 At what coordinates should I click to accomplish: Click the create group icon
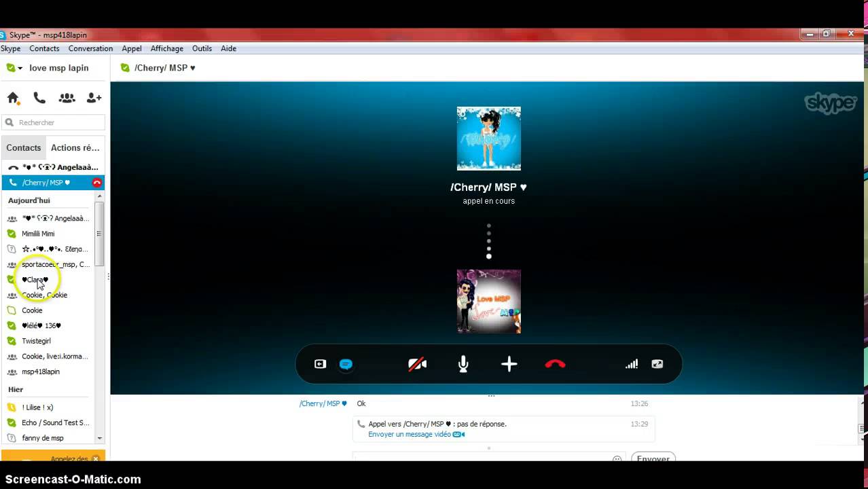tap(67, 98)
